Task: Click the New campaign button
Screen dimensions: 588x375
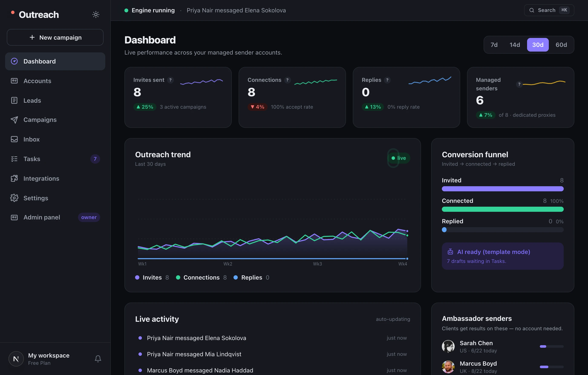Action: pyautogui.click(x=55, y=37)
